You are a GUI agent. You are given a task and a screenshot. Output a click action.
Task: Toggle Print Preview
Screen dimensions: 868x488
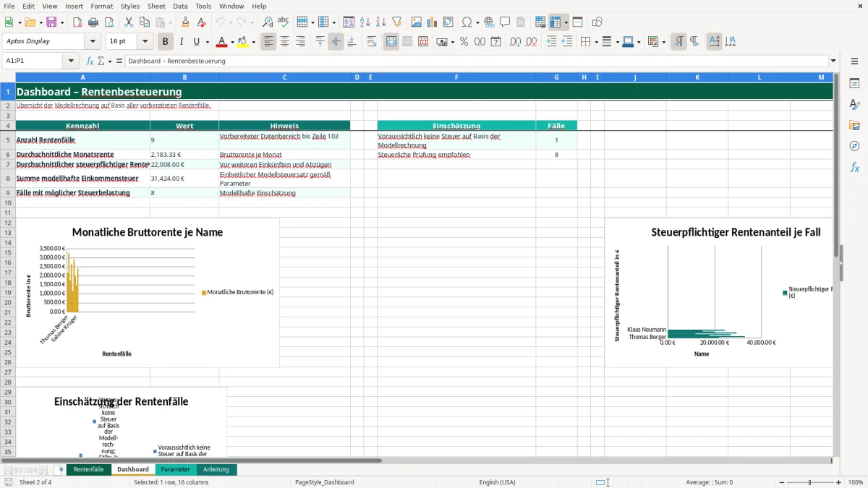tap(109, 22)
